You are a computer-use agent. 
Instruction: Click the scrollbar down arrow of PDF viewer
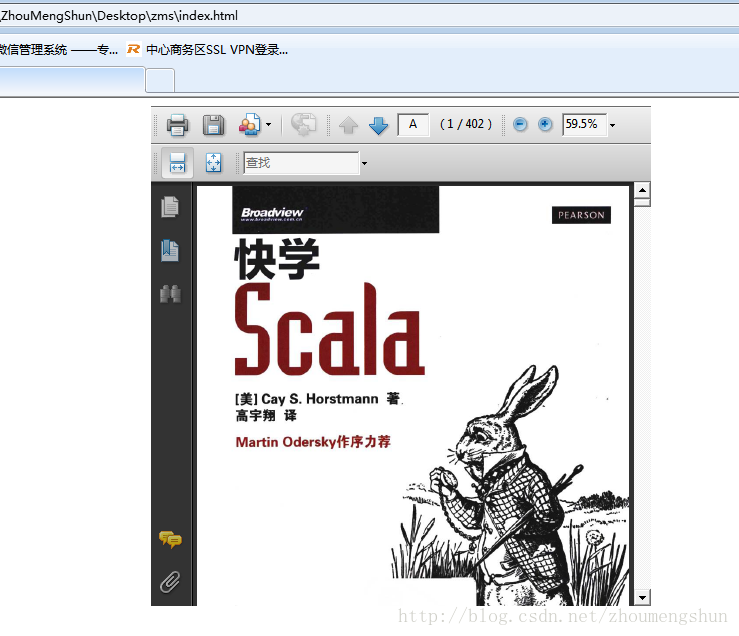(x=642, y=598)
